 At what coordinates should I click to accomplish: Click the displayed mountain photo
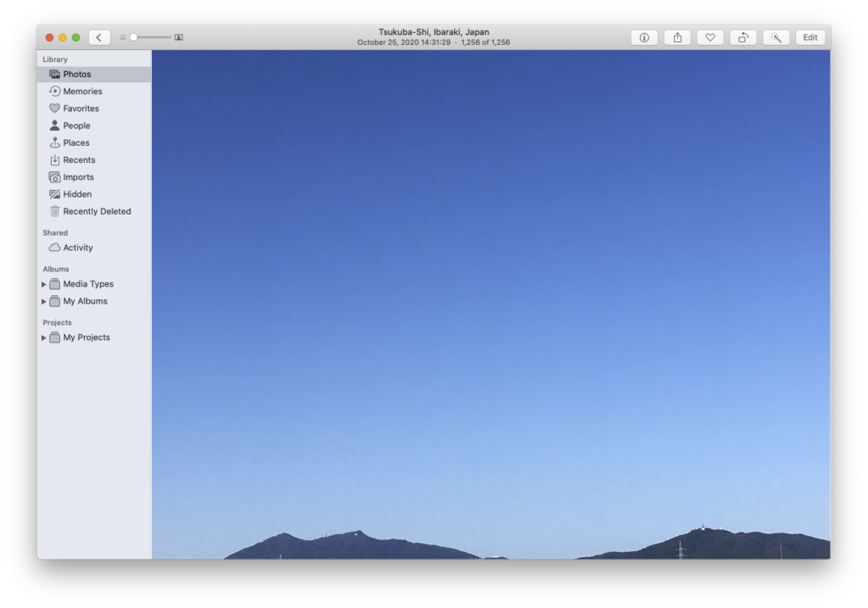click(x=491, y=305)
